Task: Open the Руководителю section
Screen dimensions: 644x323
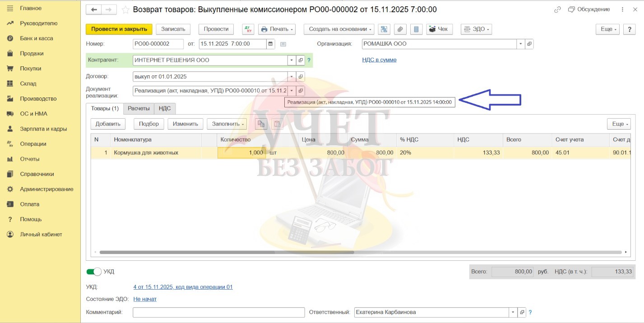Action: (x=39, y=23)
